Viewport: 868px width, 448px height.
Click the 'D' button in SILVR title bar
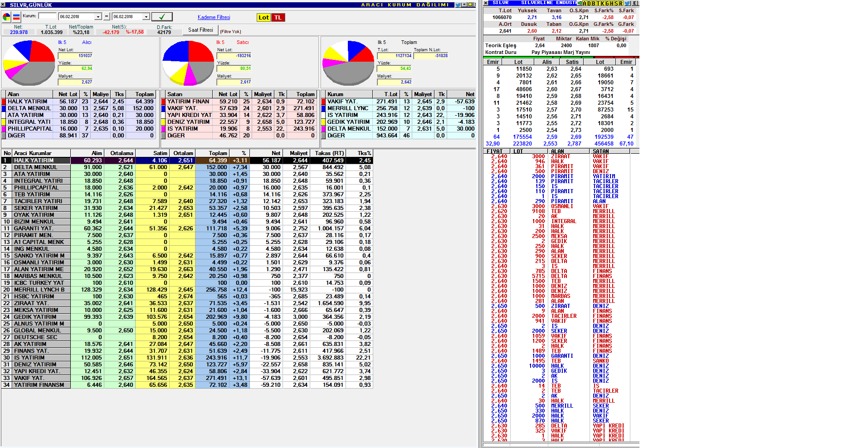tap(590, 3)
